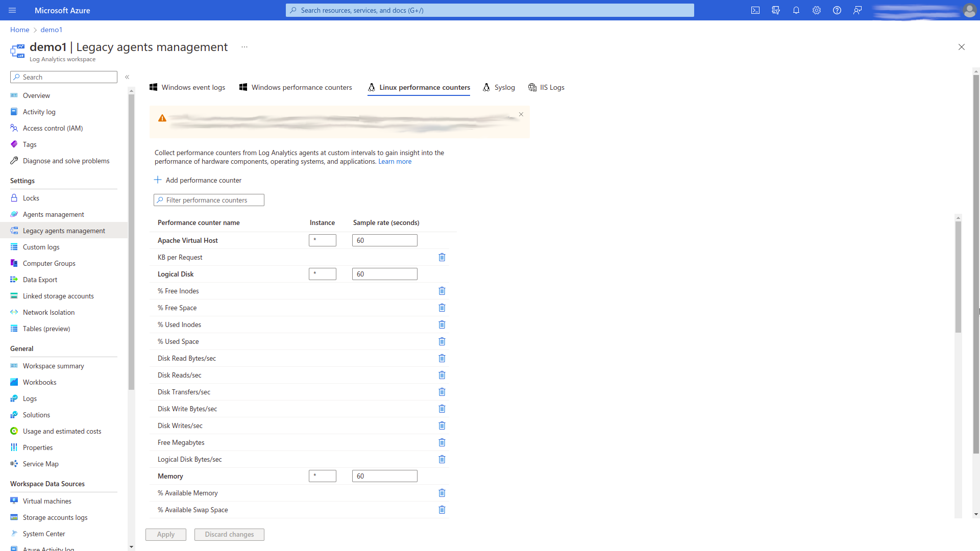Open the Feedback icon in top bar

coord(857,10)
